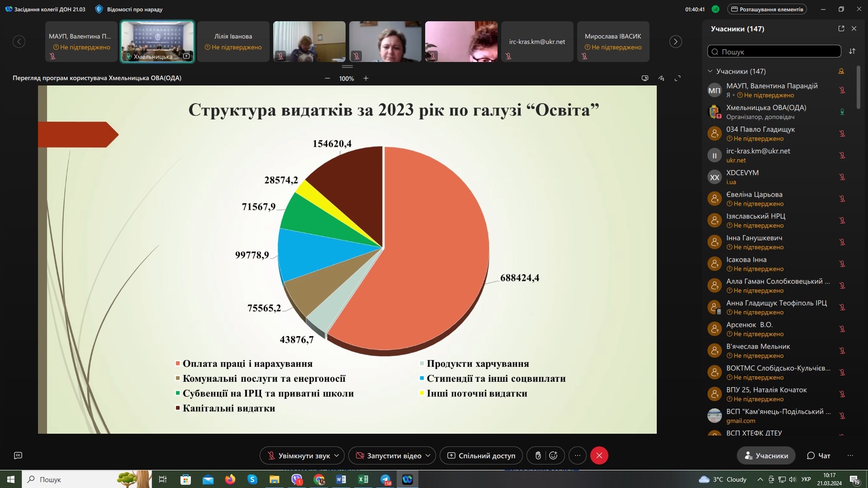Screen dimensions: 868x488
Task: Open video options arrow beside Запустити відео
Action: [x=428, y=455]
